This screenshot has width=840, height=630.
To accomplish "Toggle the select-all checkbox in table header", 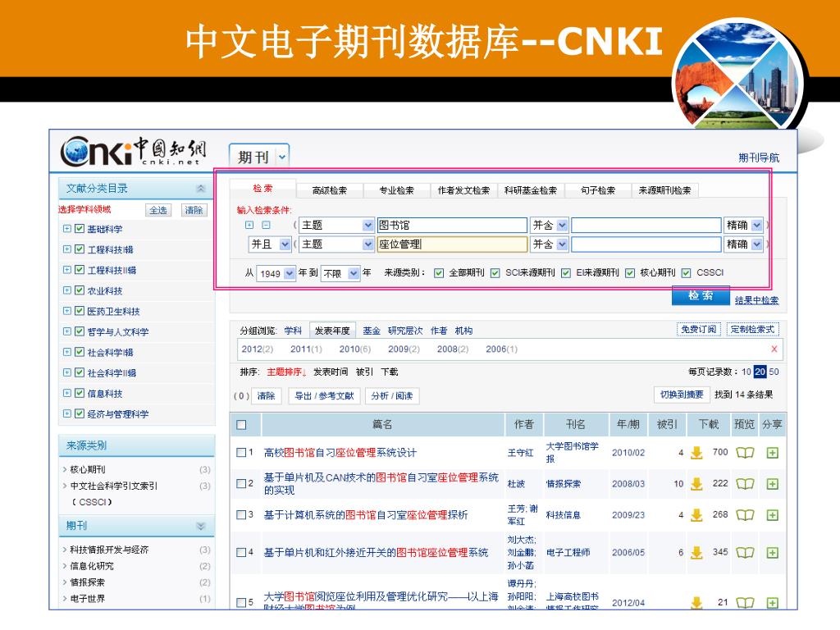I will pyautogui.click(x=242, y=425).
